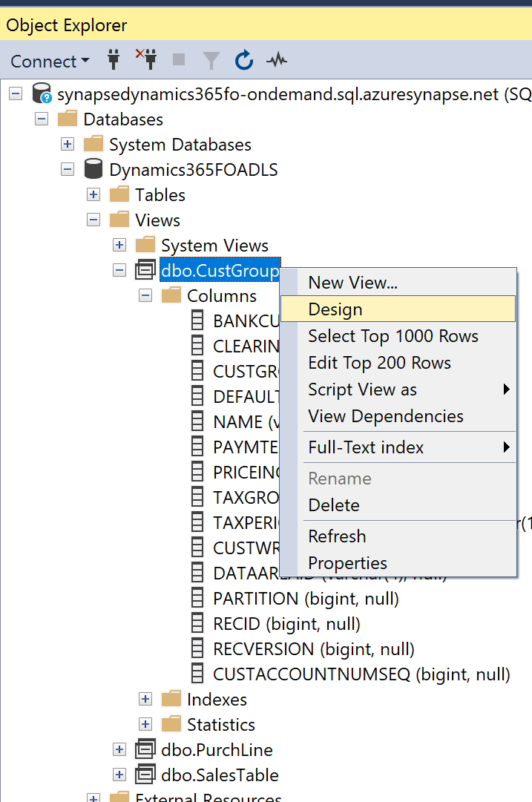This screenshot has height=802, width=532.
Task: Click the PARTITION column icon
Action: coord(197,598)
